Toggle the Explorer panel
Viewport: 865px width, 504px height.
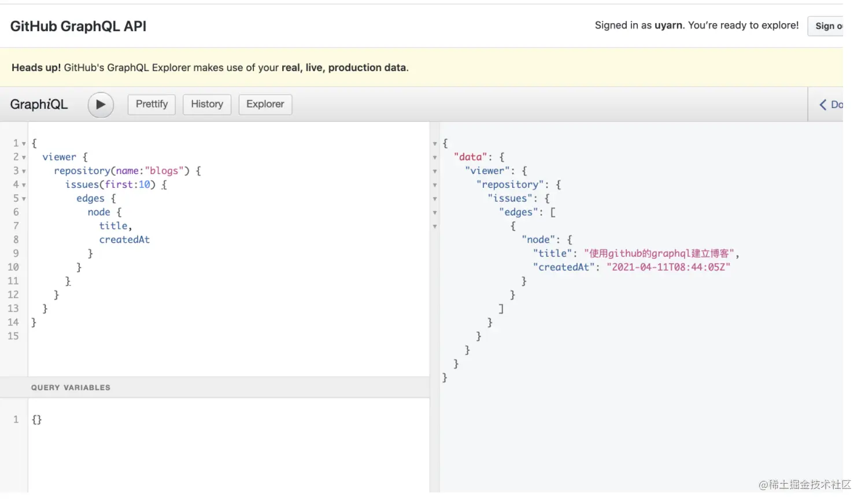[265, 105]
